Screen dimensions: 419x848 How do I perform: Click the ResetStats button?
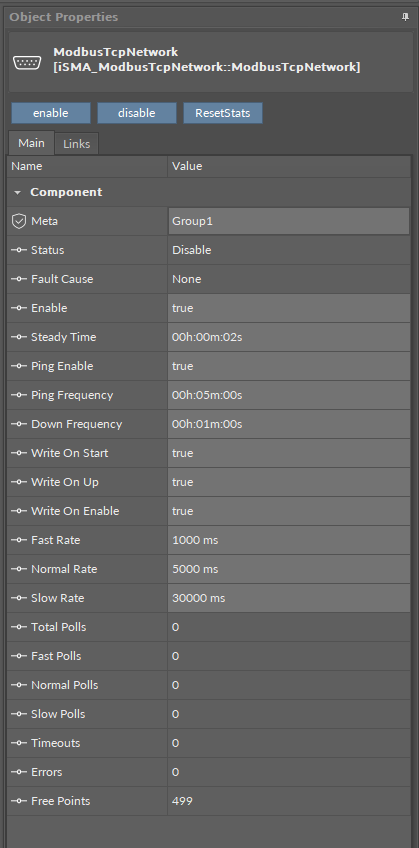(x=223, y=113)
